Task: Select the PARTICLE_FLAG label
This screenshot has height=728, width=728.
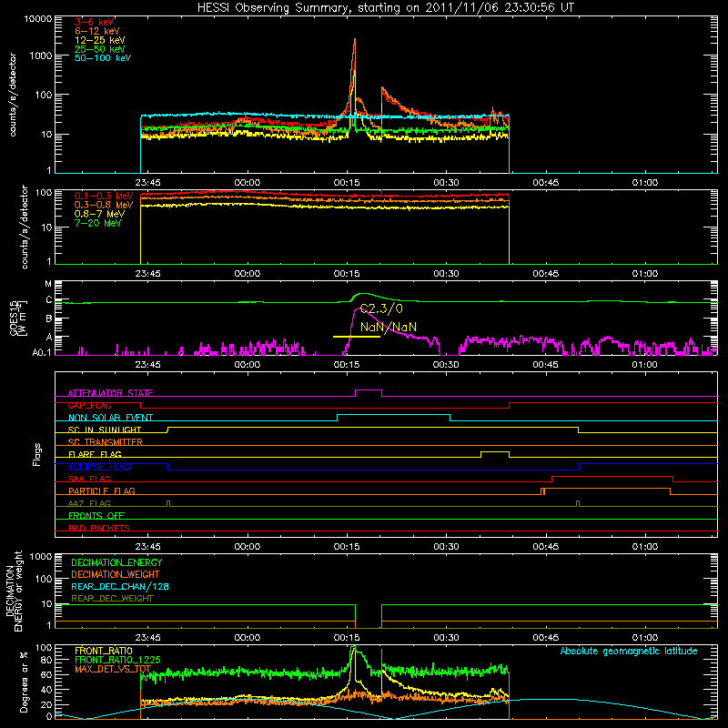Action: click(102, 490)
